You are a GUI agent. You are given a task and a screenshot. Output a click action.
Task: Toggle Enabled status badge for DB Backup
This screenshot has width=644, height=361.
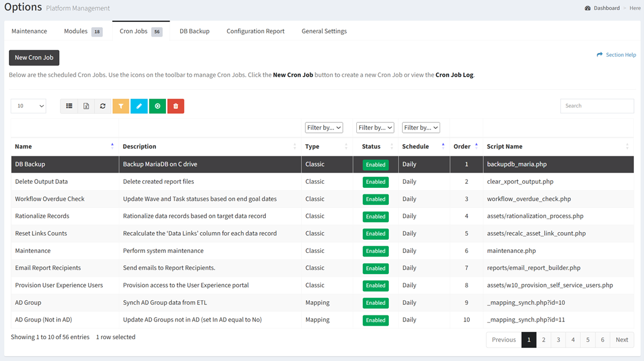[x=375, y=165]
